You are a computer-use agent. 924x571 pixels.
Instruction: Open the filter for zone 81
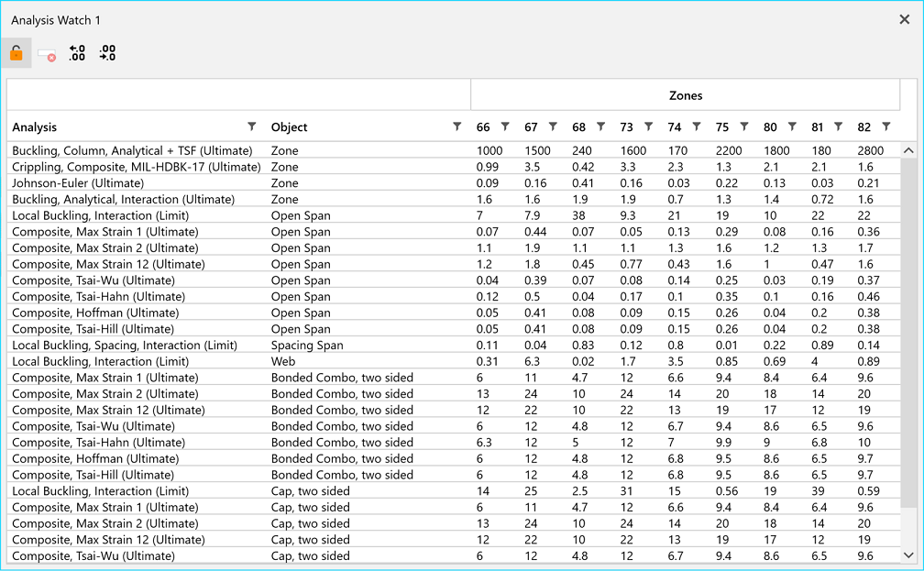(x=838, y=126)
